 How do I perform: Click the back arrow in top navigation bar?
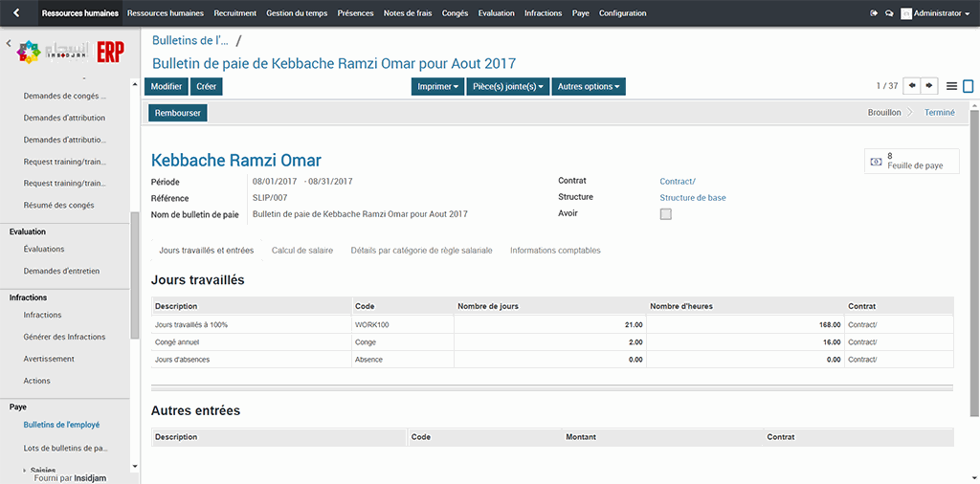(x=16, y=13)
